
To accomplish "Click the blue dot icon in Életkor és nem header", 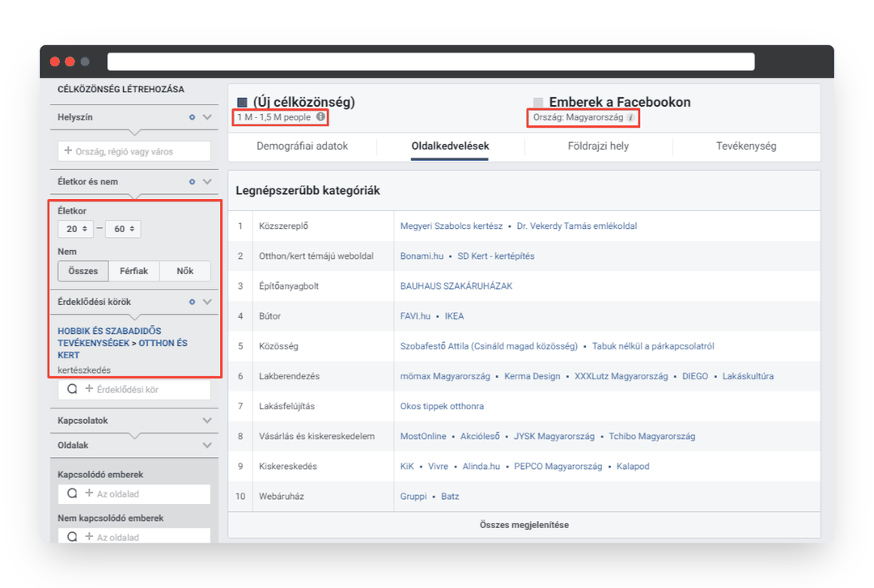I will [x=192, y=182].
